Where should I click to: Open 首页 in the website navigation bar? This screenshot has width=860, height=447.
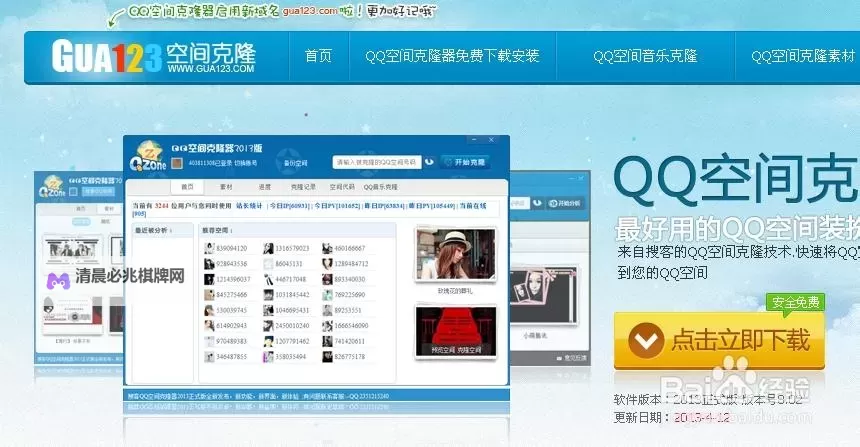(x=318, y=56)
